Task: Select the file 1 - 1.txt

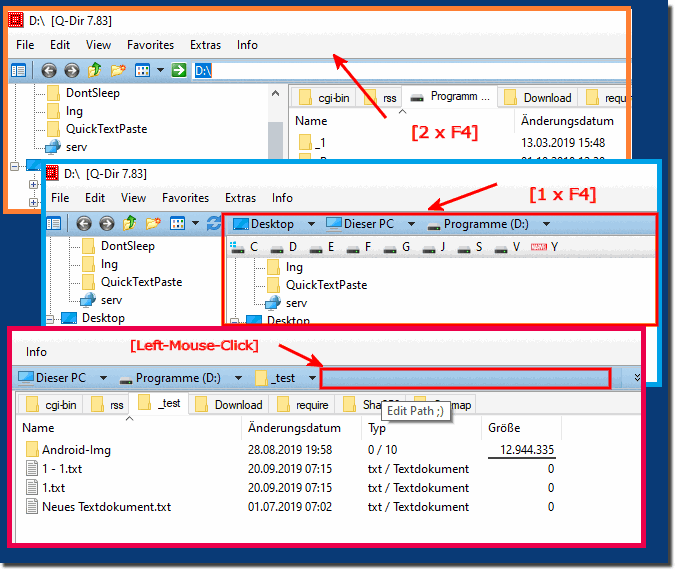Action: [54, 469]
